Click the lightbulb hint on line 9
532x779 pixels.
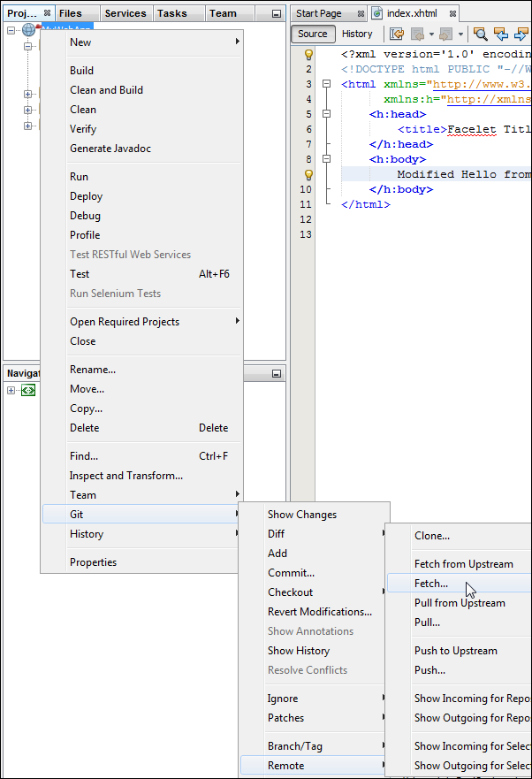point(309,174)
